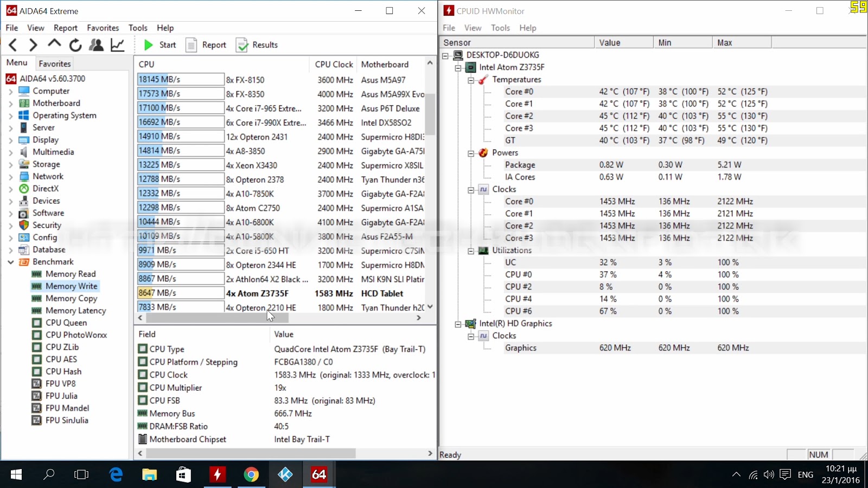Select the FPU Julia benchmark
The width and height of the screenshot is (868, 488).
point(61,396)
